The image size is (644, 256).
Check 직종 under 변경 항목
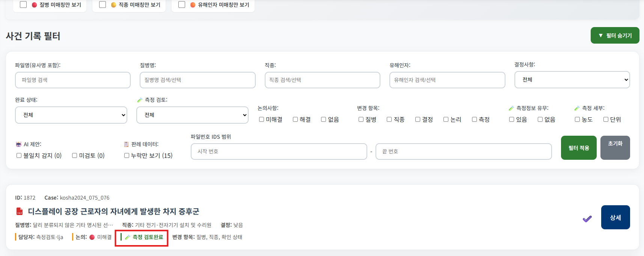(x=389, y=120)
